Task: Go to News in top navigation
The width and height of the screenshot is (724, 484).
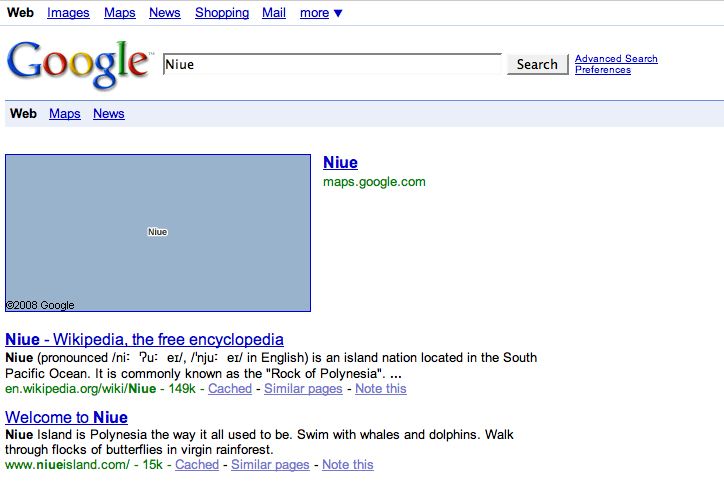Action: pyautogui.click(x=164, y=13)
